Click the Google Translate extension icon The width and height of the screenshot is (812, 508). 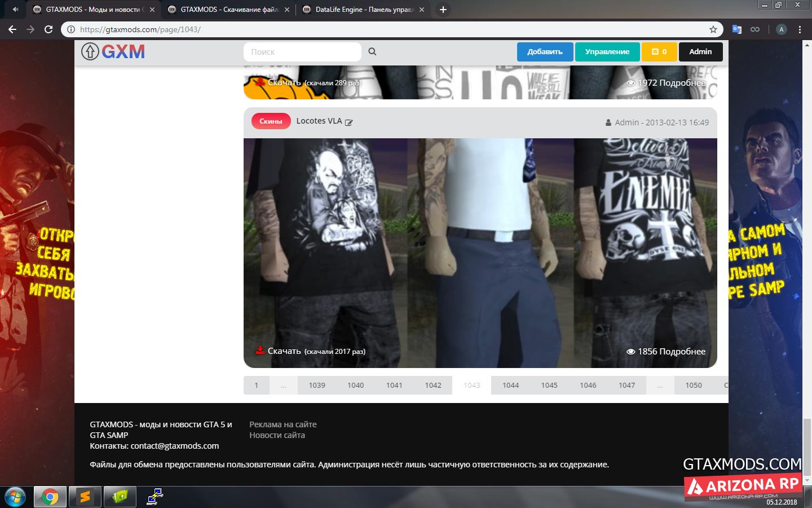tap(736, 29)
